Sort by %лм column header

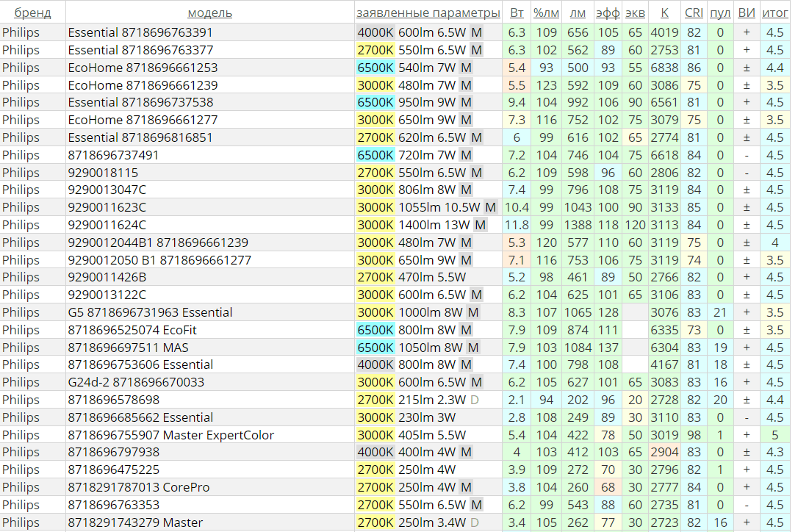click(x=546, y=12)
